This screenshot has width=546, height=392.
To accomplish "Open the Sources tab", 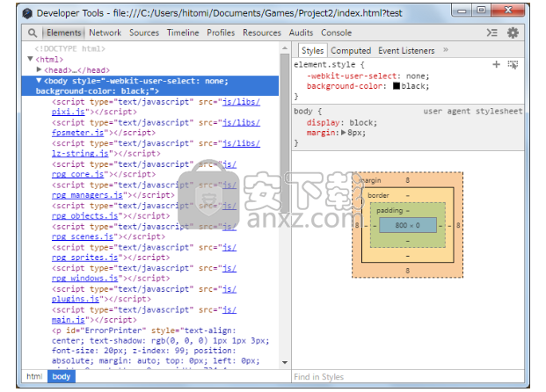I will coord(144,33).
